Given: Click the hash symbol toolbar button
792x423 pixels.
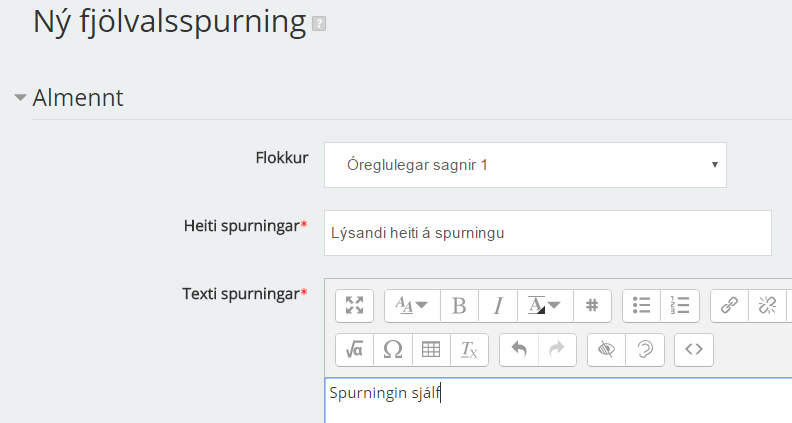Looking at the screenshot, I should (592, 306).
